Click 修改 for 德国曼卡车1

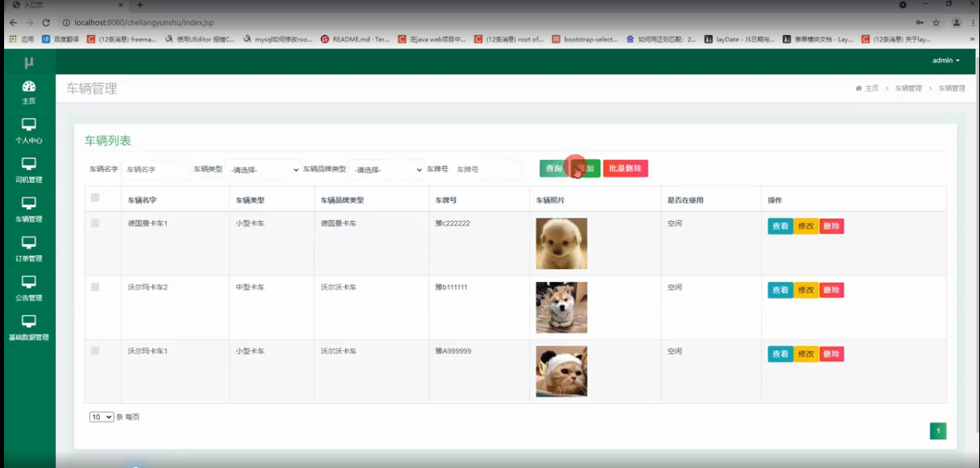coord(806,226)
